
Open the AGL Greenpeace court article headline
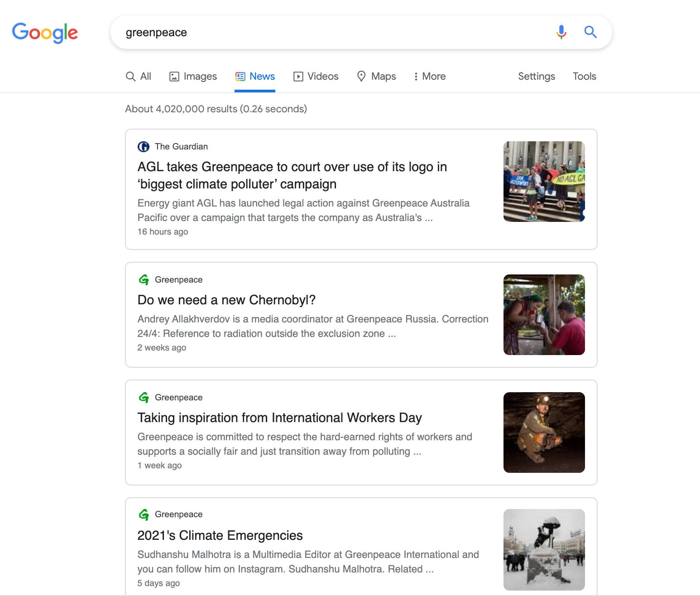coord(292,175)
